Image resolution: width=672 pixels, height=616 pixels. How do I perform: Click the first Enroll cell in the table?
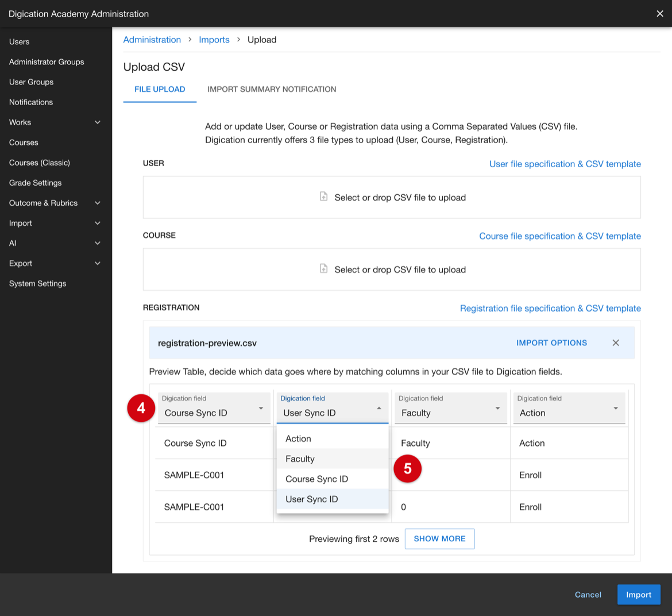point(569,475)
